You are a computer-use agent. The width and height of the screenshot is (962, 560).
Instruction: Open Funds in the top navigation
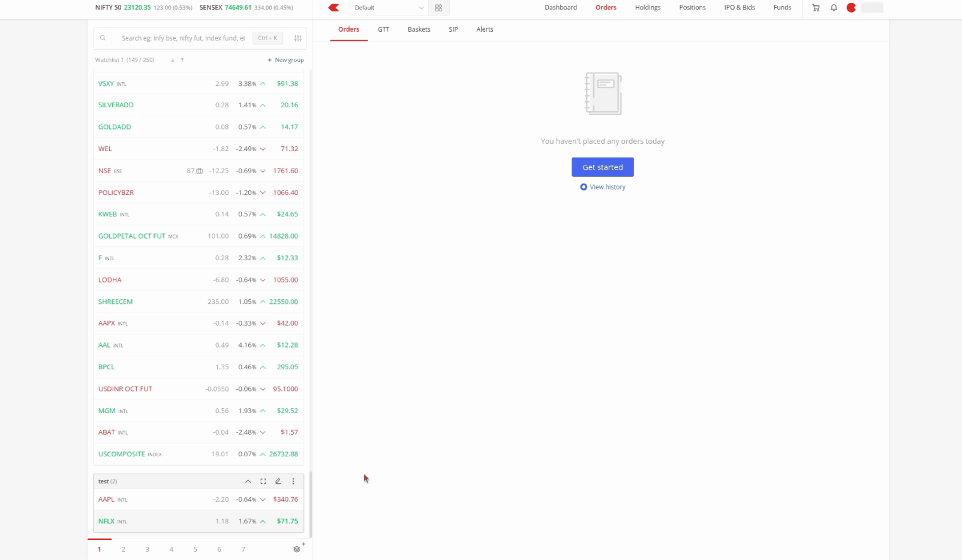click(x=783, y=8)
